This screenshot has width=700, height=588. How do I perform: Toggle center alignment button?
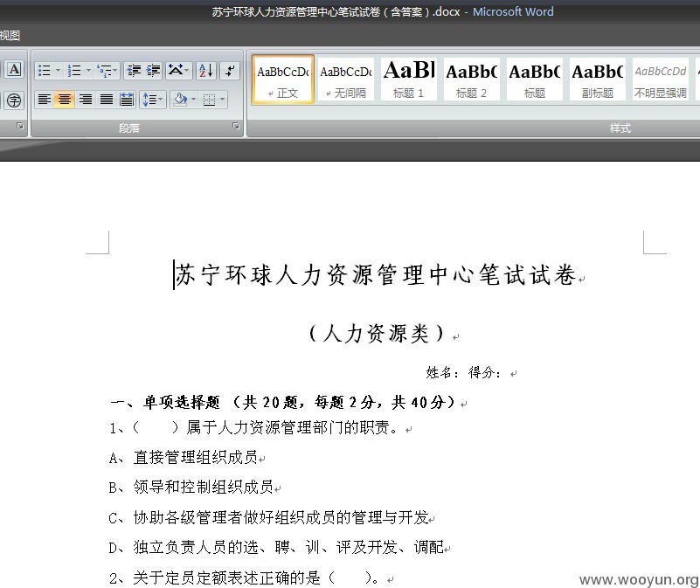65,99
